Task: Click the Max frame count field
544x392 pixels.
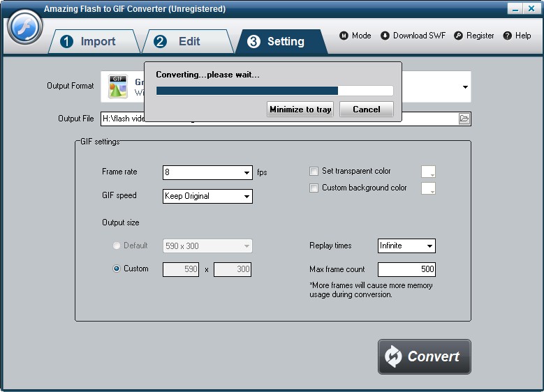Action: (x=406, y=269)
